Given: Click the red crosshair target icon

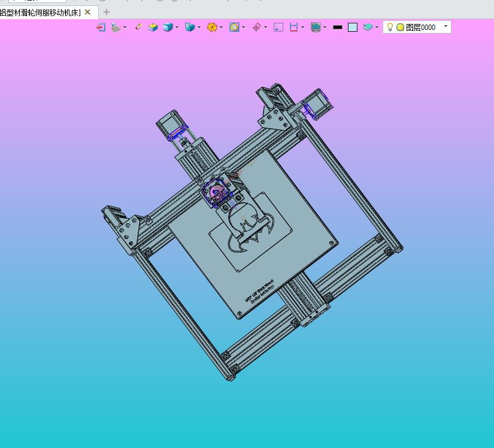Looking at the screenshot, I should click(256, 28).
